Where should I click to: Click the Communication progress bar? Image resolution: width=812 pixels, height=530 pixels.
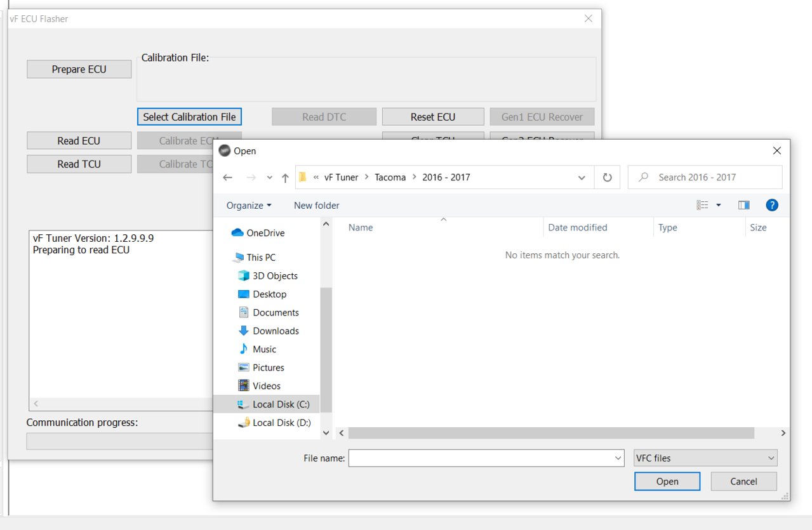click(x=119, y=441)
